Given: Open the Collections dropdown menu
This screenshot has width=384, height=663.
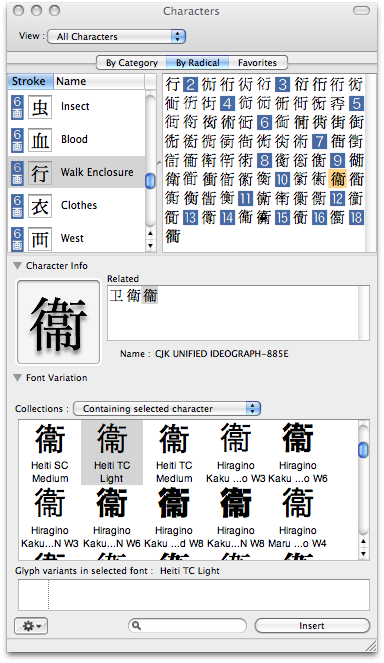Looking at the screenshot, I should click(167, 408).
